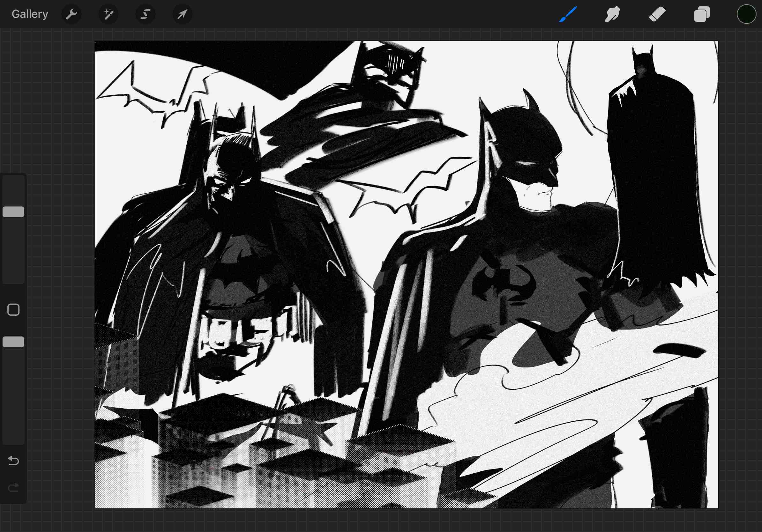Tap the brush opacity slider handle
Image resolution: width=762 pixels, height=532 pixels.
(13, 342)
